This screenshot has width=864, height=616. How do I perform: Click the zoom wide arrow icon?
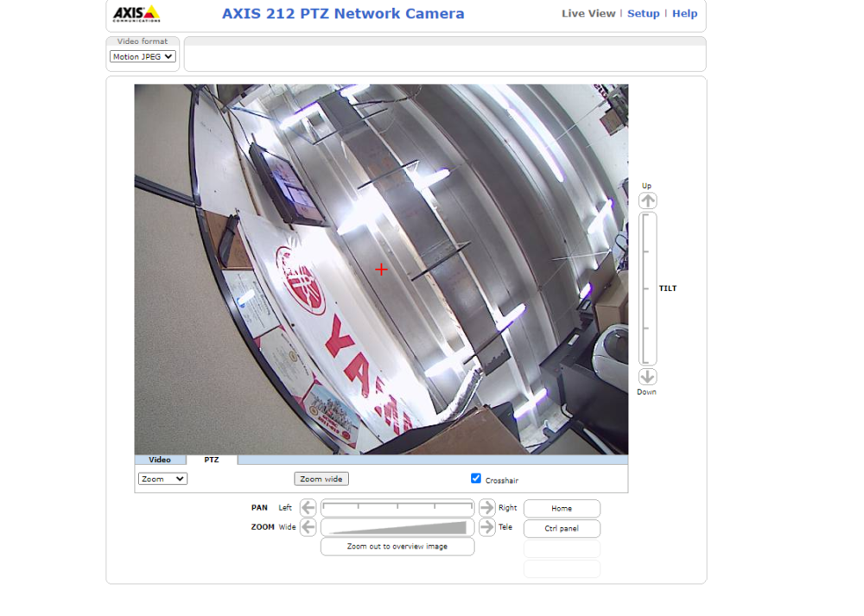point(308,527)
